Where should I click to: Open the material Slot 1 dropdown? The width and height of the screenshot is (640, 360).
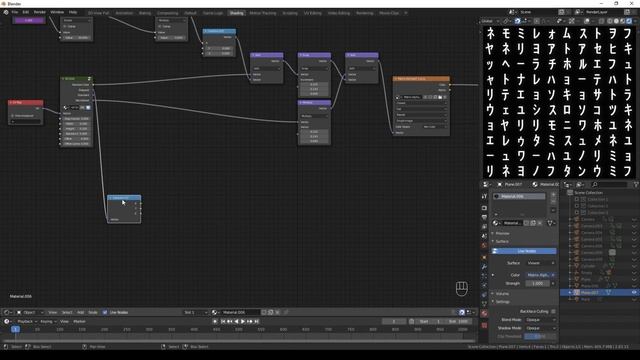(195, 312)
